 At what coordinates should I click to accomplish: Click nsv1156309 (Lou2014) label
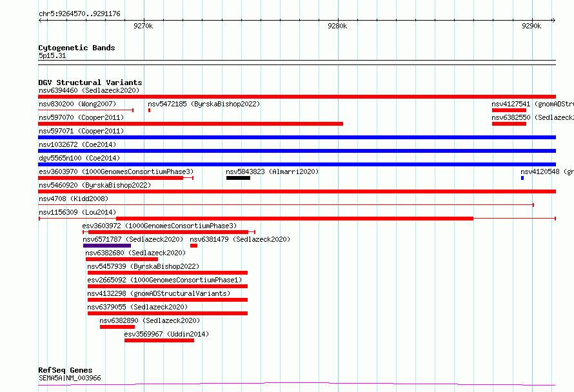77,212
